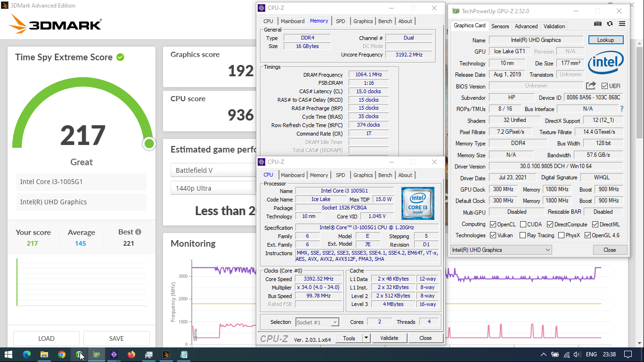This screenshot has height=362, width=644.
Task: Open the notification center icon
Action: [628, 354]
